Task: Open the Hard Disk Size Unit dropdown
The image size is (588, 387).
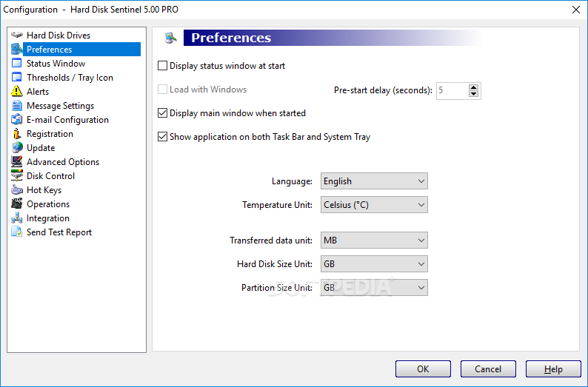Action: coord(374,263)
